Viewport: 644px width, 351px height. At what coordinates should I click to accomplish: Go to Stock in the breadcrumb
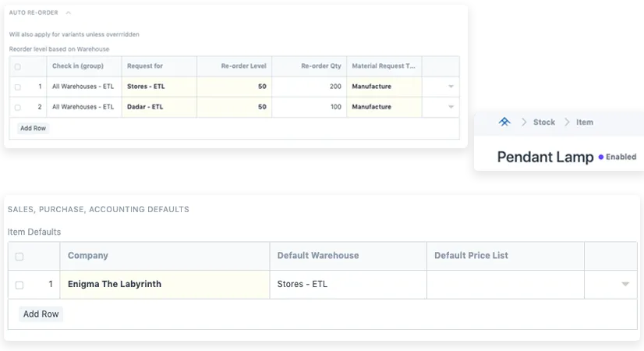[544, 122]
